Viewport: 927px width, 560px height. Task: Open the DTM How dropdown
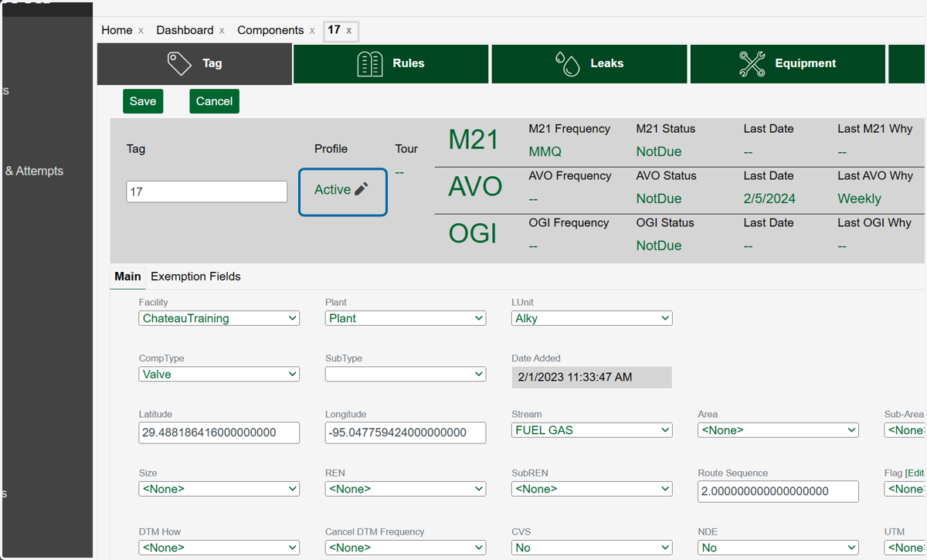point(219,548)
